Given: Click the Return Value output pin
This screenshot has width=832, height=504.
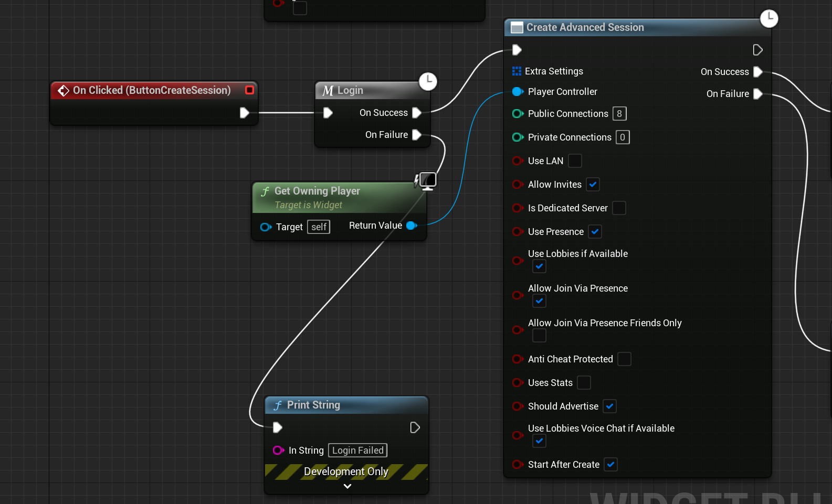Looking at the screenshot, I should coord(412,226).
